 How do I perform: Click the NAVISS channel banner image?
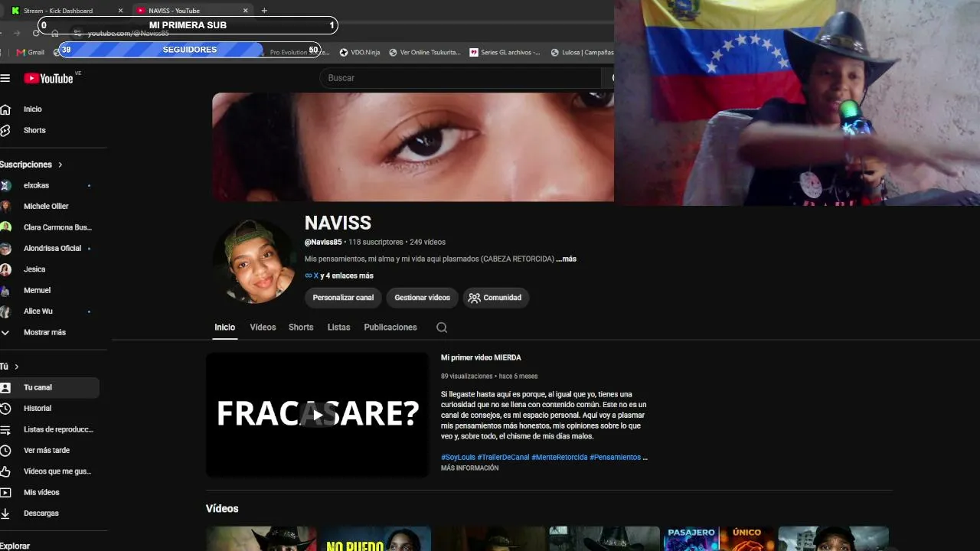pyautogui.click(x=413, y=147)
